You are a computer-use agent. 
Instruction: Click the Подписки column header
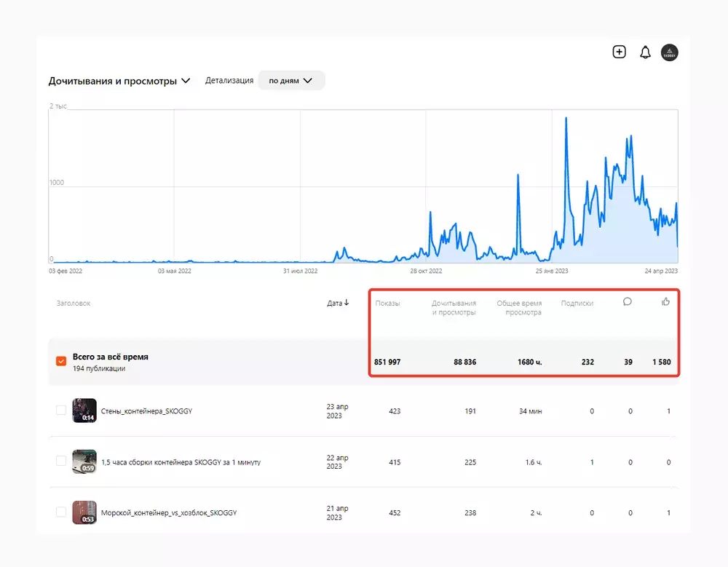tap(577, 303)
